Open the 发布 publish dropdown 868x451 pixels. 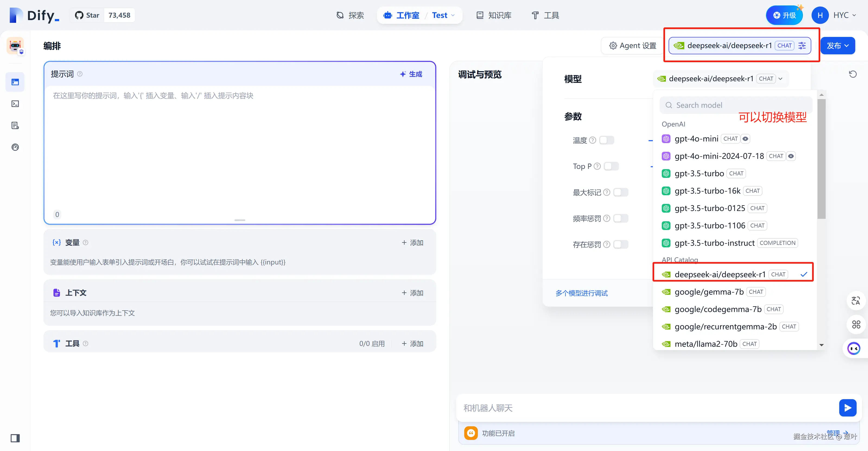(837, 46)
